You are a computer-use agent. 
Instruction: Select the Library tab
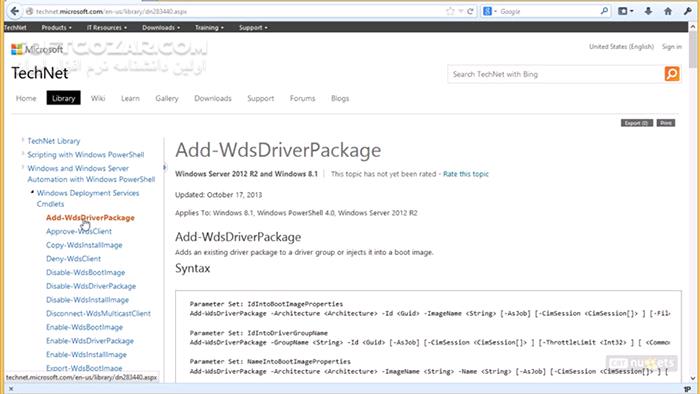[x=63, y=98]
